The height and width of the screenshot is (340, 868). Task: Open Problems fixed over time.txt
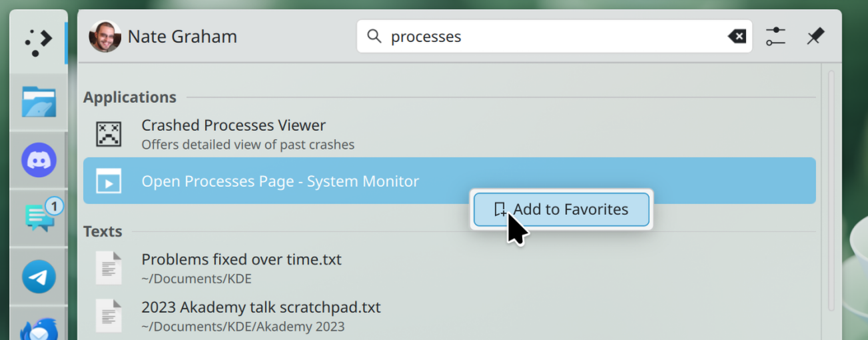(241, 267)
